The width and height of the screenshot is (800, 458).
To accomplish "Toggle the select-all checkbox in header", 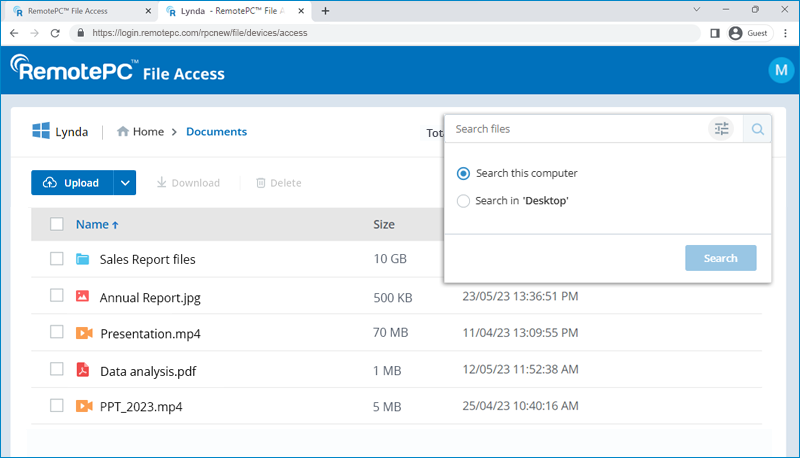I will tap(57, 225).
